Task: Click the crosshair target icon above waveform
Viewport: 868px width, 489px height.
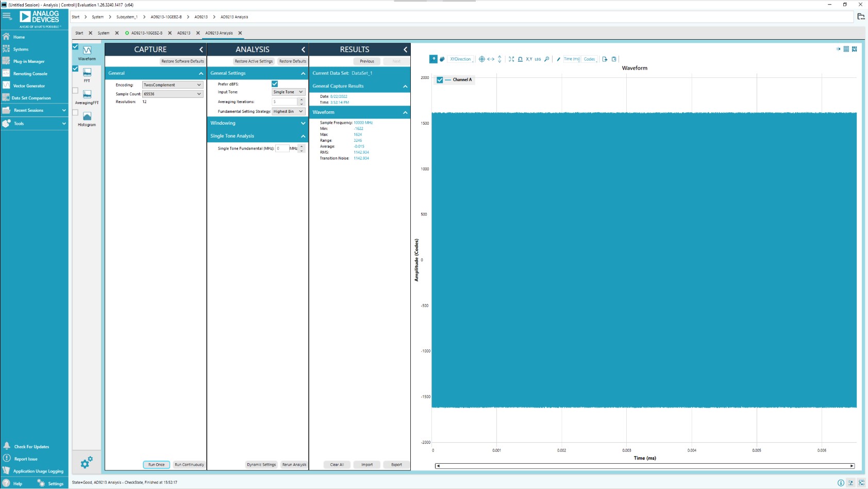Action: 482,59
